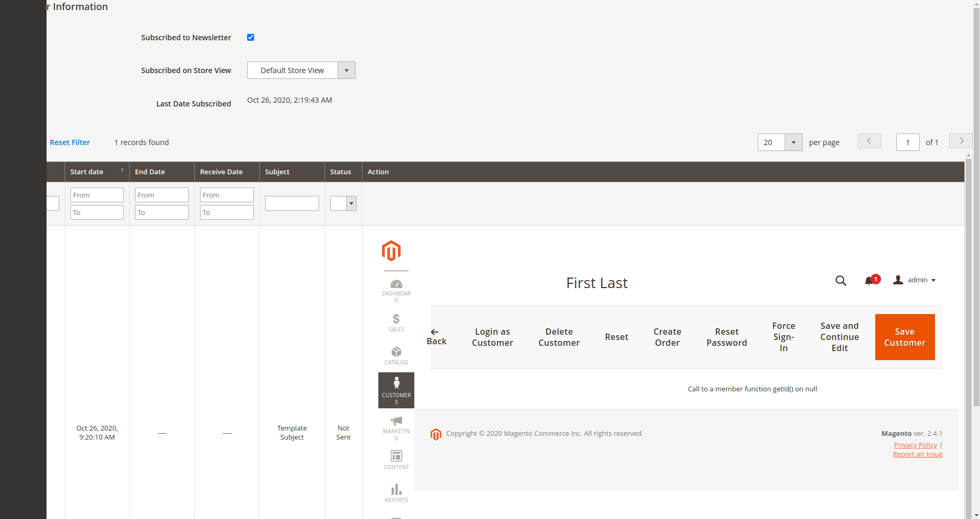This screenshot has height=519, width=980.
Task: Click the getId() on null error message
Action: 752,389
